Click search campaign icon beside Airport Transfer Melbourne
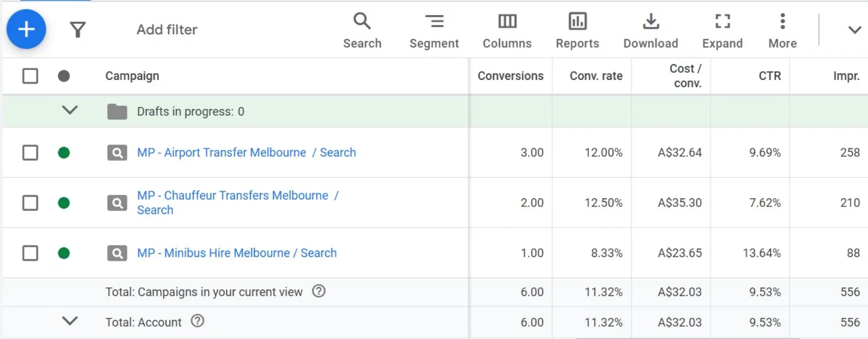The image size is (868, 339). click(x=117, y=153)
